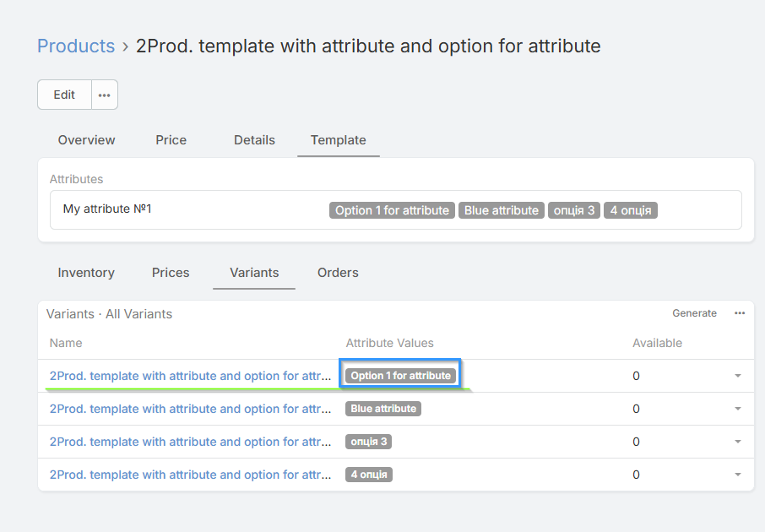Click the Name column header

(x=66, y=343)
